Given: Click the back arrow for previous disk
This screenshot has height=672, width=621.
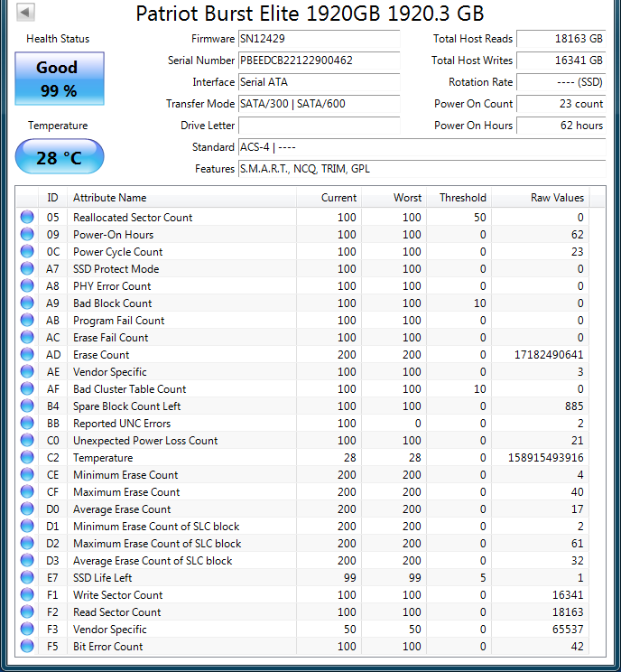Looking at the screenshot, I should pos(25,12).
